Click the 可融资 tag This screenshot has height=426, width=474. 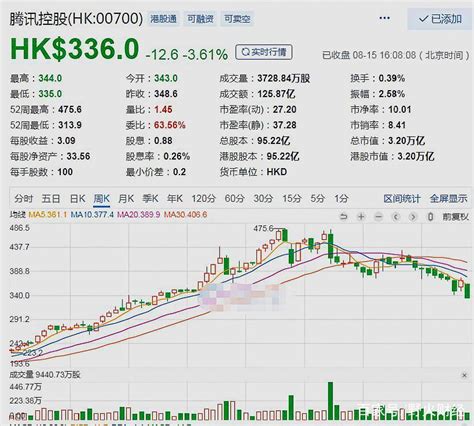[200, 19]
